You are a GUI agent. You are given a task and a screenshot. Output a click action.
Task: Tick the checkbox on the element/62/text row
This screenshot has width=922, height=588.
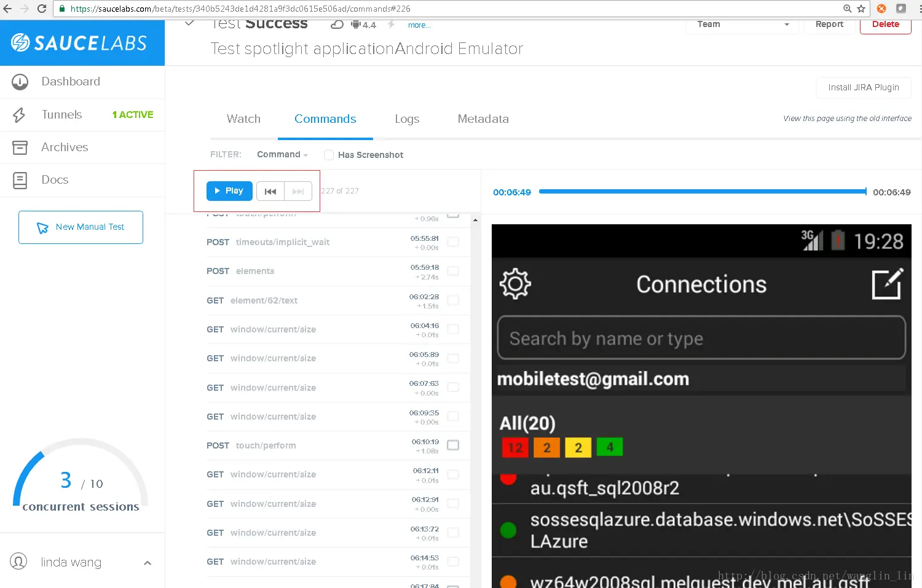coord(453,300)
